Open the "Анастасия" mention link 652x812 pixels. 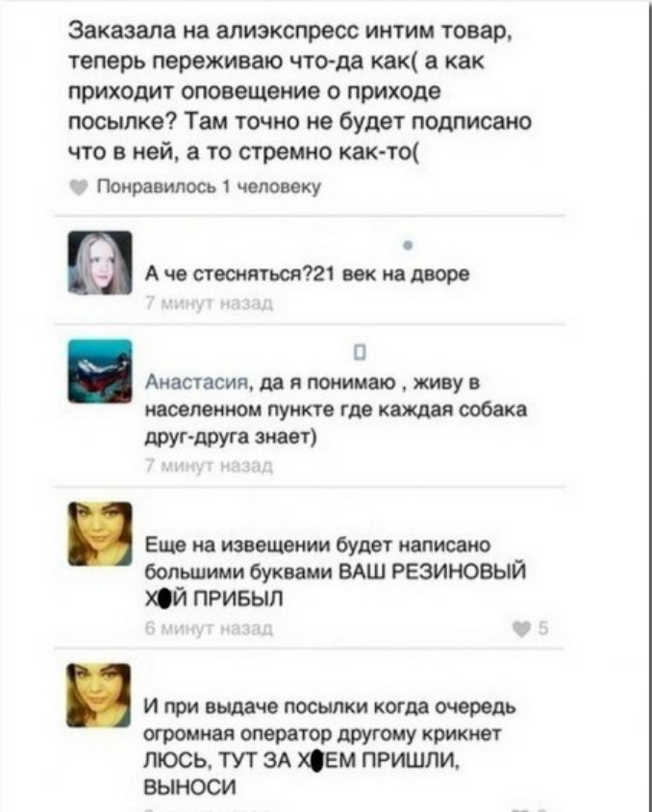click(197, 382)
